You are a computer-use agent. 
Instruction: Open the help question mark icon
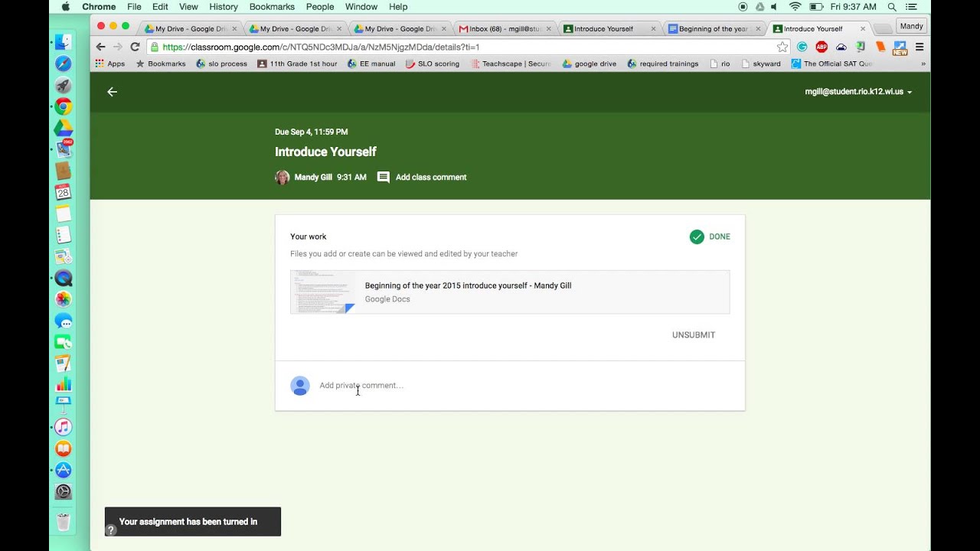111,530
